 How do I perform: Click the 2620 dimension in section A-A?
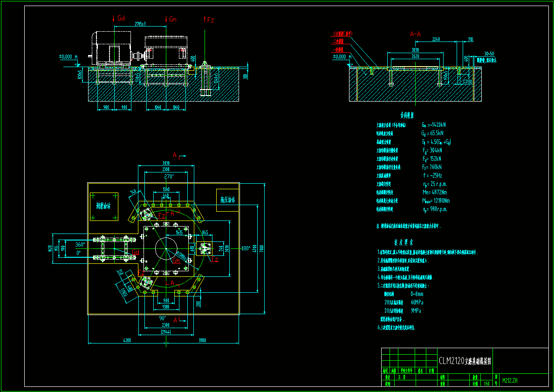[415, 56]
